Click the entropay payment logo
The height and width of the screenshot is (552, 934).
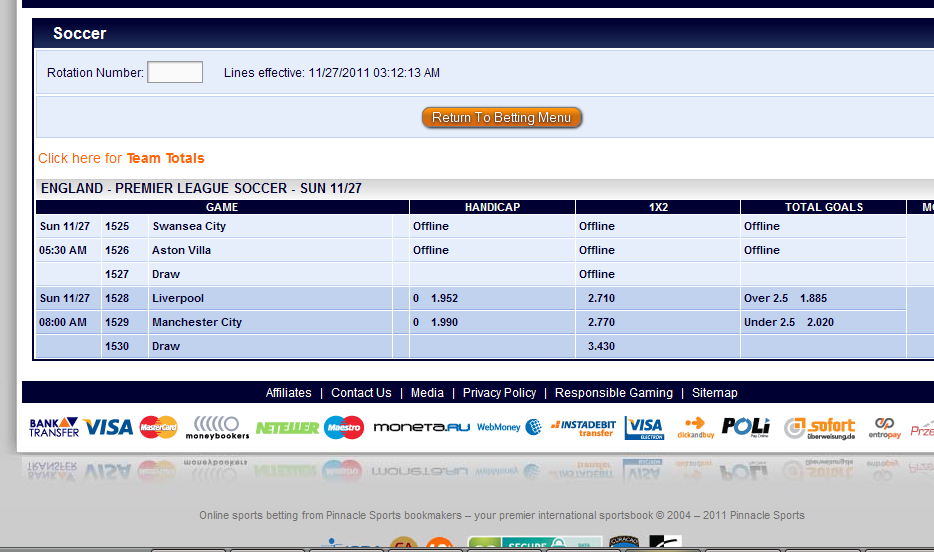[x=885, y=428]
